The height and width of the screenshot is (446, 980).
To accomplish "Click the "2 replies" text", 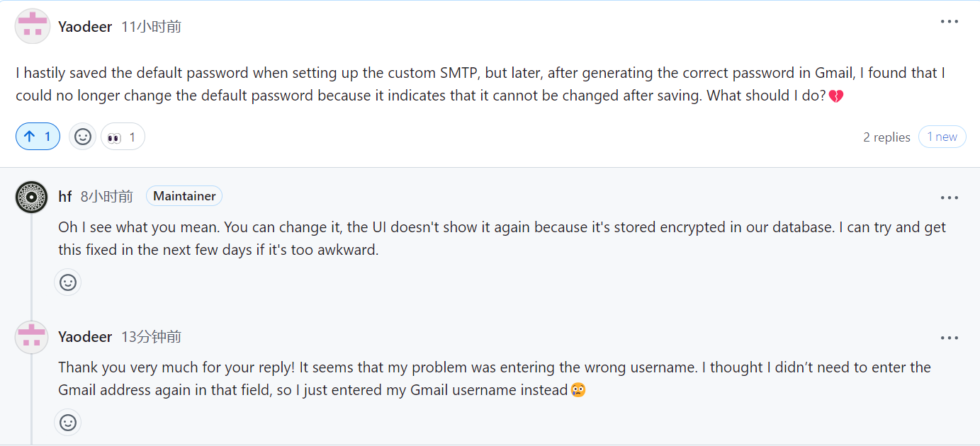I will click(x=886, y=137).
